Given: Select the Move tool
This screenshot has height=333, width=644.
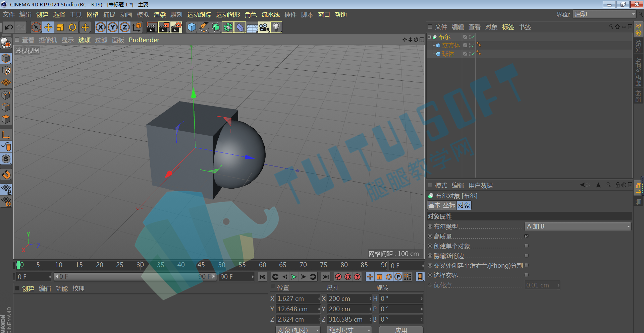Looking at the screenshot, I should [x=48, y=27].
